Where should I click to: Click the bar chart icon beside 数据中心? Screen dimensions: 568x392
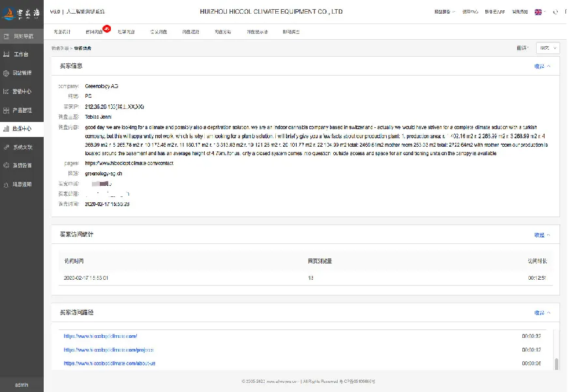coord(6,128)
